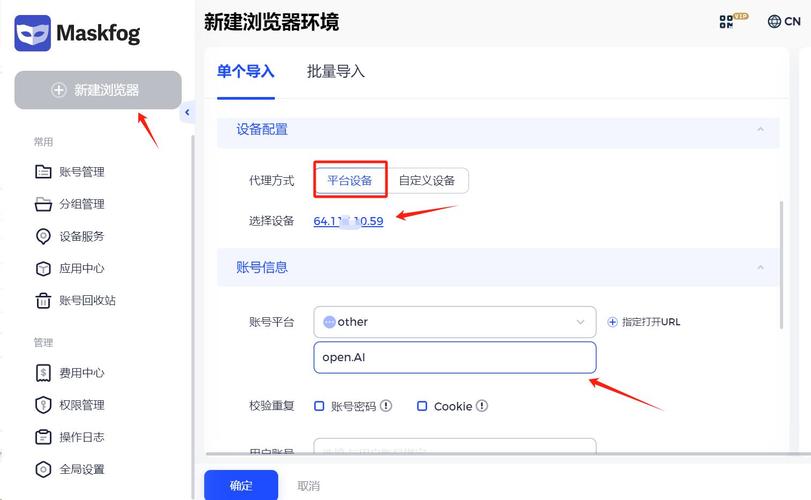Click the 费用中心 dollar receipt icon
This screenshot has height=500, width=811.
[43, 373]
